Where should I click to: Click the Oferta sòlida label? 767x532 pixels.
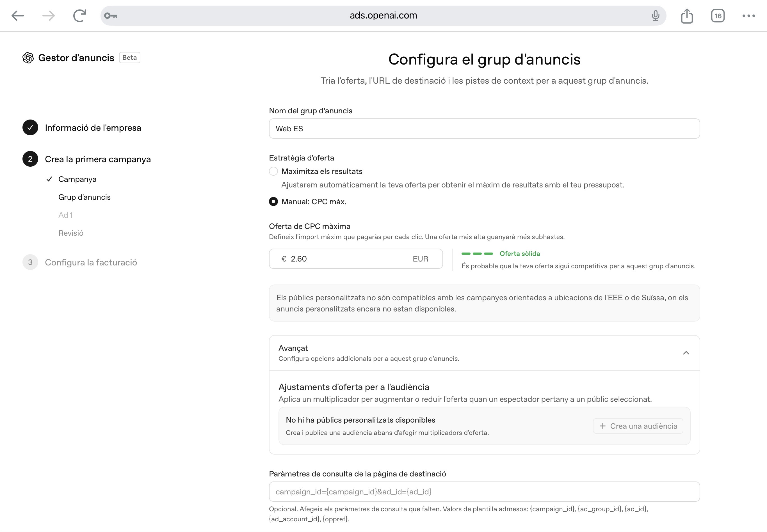pos(520,254)
